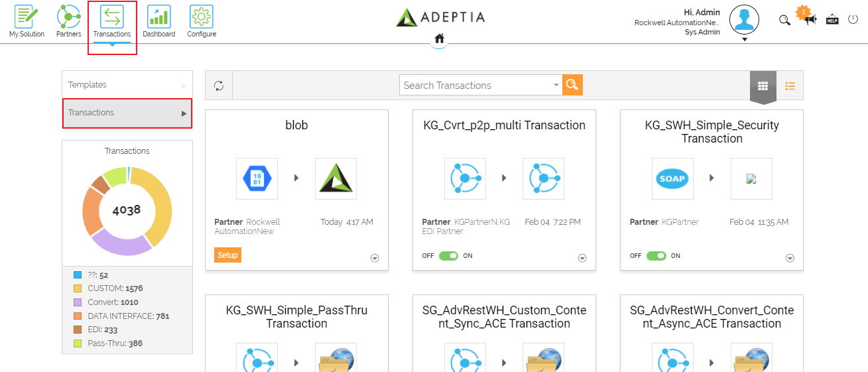
Task: Click the Home icon below the Adeptia logo
Action: (439, 38)
